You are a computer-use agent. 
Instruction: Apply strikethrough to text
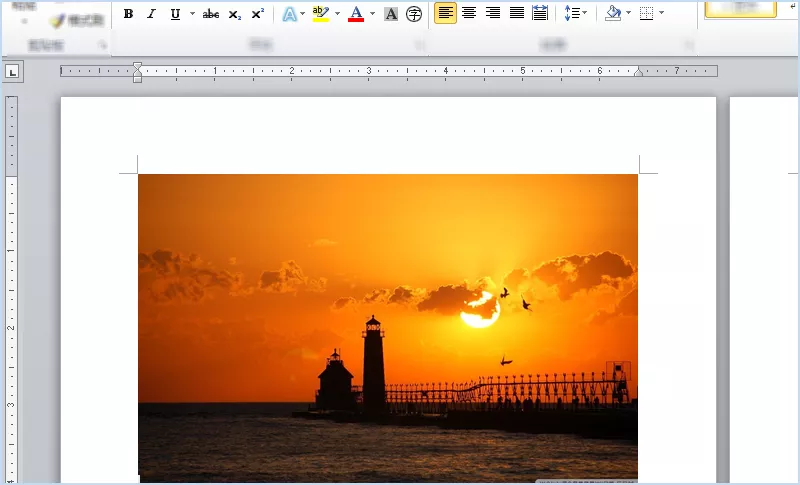tap(211, 14)
